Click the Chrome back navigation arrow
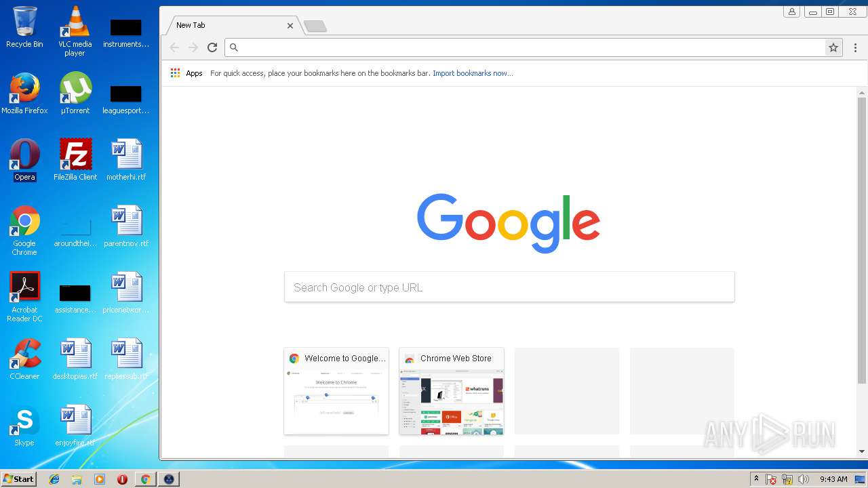The height and width of the screenshot is (488, 868). (174, 47)
